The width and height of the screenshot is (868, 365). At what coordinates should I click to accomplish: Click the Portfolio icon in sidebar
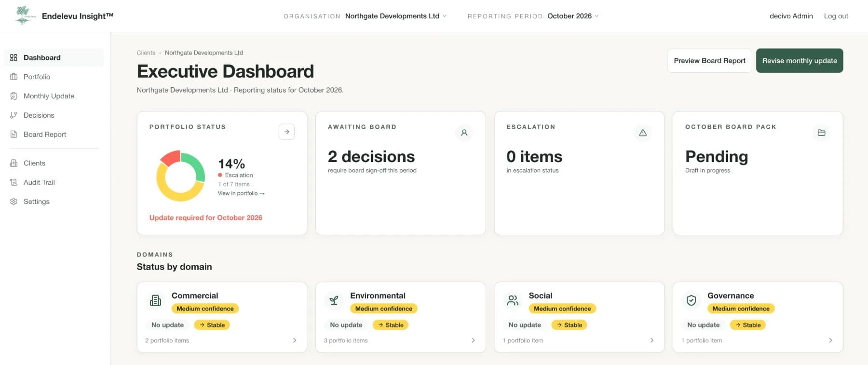point(14,77)
